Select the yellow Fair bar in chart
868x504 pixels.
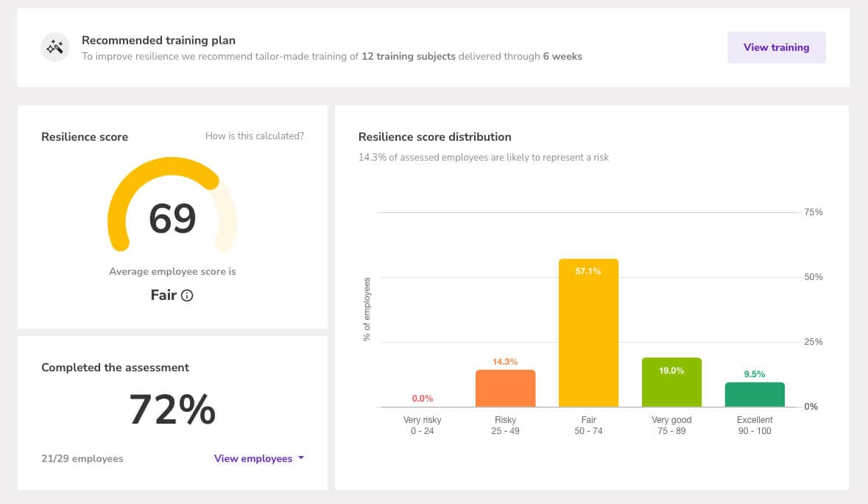(588, 339)
